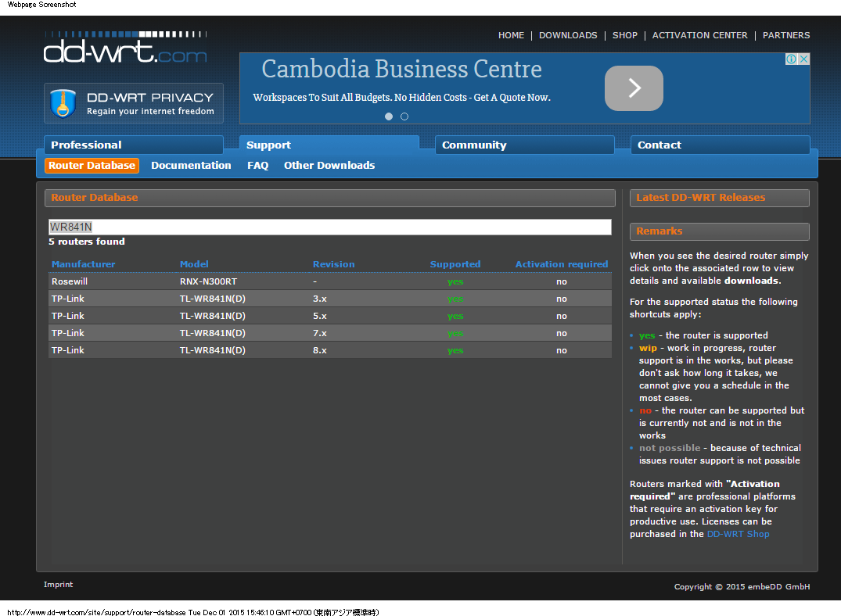Click the Router Database panel heading
The image size is (841, 616).
pyautogui.click(x=330, y=198)
